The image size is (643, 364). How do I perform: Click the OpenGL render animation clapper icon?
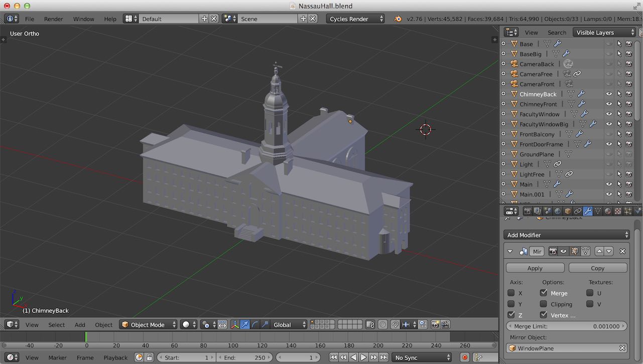(x=445, y=324)
